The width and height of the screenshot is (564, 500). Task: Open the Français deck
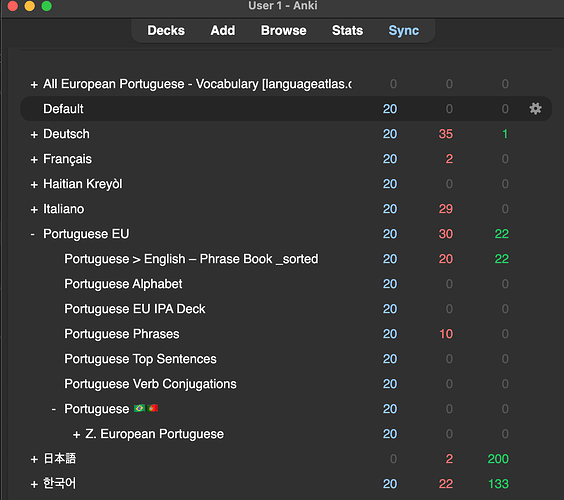tap(67, 159)
